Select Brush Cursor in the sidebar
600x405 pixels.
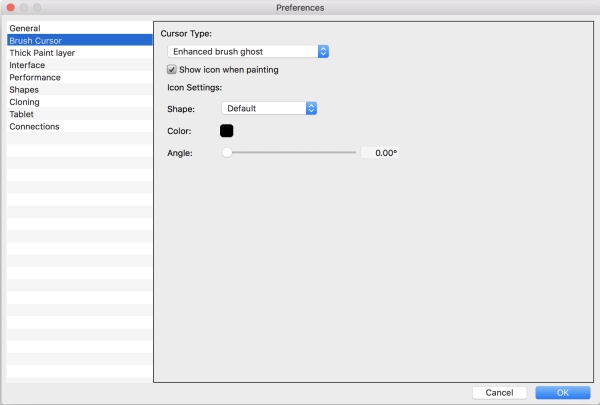[35, 40]
